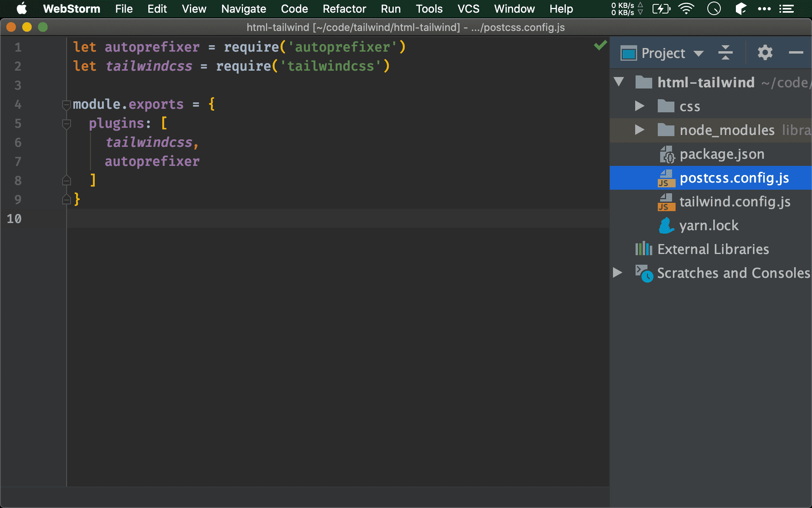Screen dimensions: 812x508
Task: Open the Project panel settings gear
Action: tap(765, 53)
